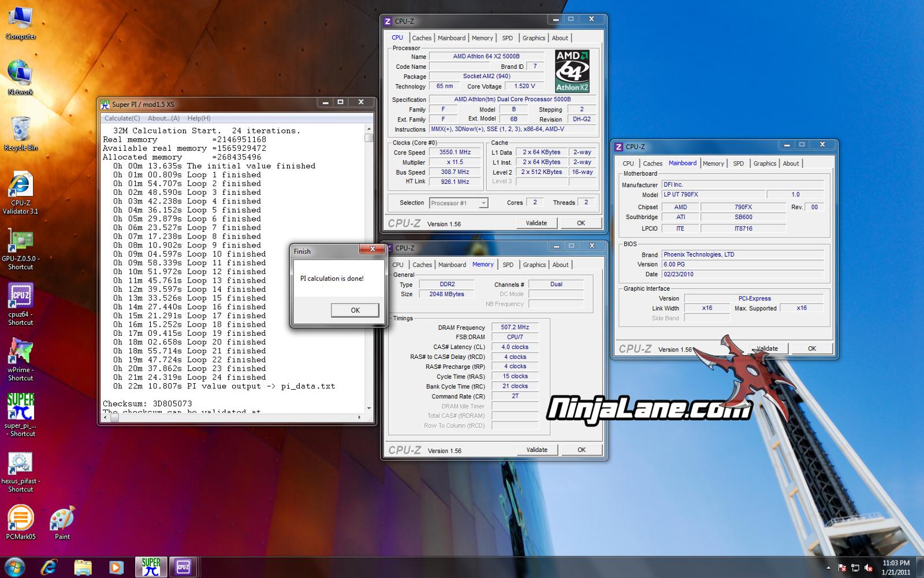The width and height of the screenshot is (924, 578).
Task: Click Validate in the memory CPU-Z window
Action: click(x=536, y=450)
